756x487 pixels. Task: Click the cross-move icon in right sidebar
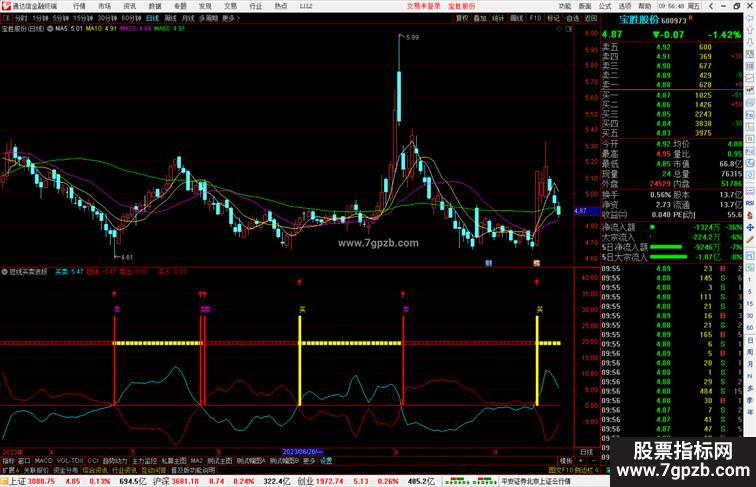click(750, 227)
